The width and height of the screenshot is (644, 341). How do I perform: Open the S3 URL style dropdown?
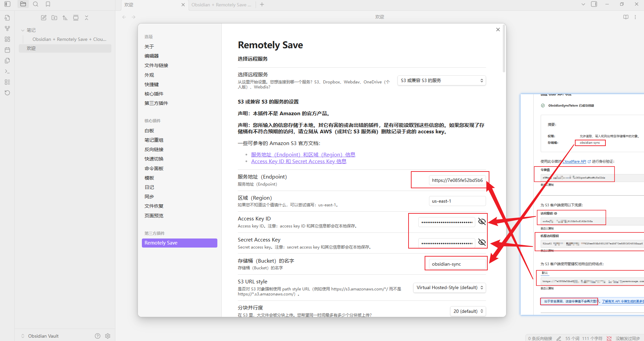(449, 287)
